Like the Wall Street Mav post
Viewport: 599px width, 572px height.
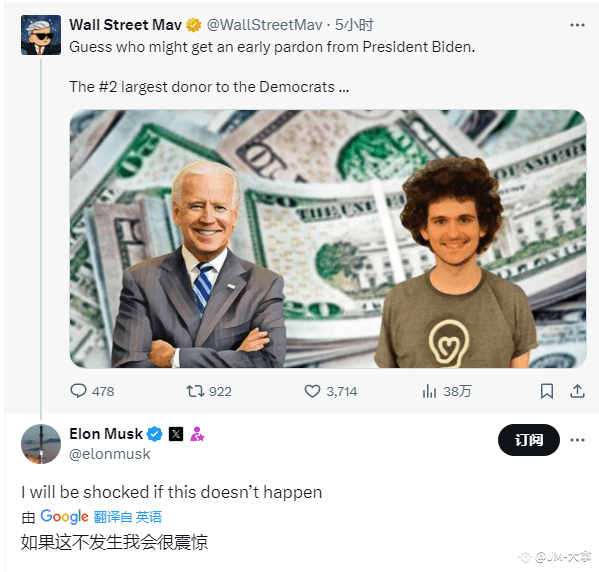click(x=312, y=391)
